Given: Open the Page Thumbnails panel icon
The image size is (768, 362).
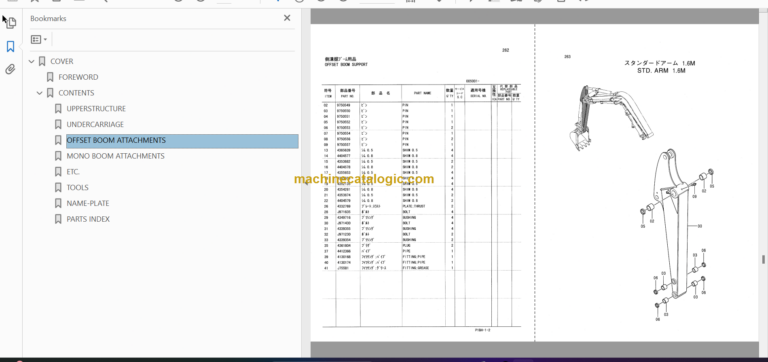Looking at the screenshot, I should pos(10,23).
